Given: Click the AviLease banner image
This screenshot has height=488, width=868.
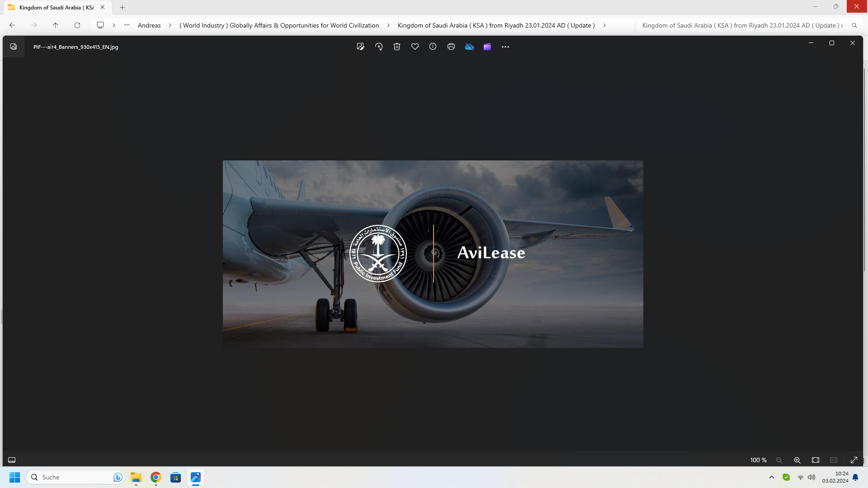Looking at the screenshot, I should click(x=433, y=254).
